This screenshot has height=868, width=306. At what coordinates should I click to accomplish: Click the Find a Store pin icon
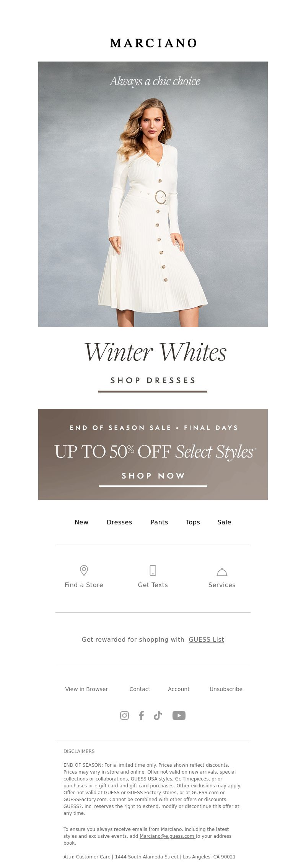pos(84,570)
